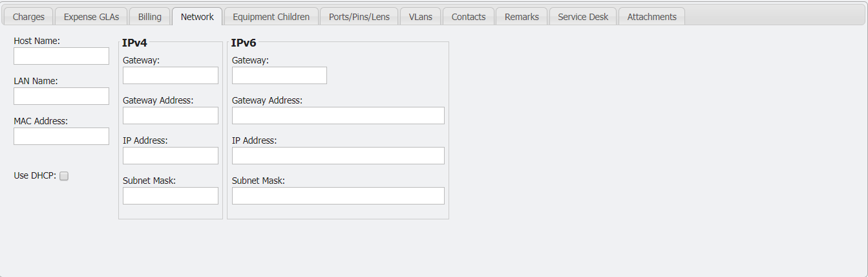Screen dimensions: 868x277
Task: Switch to the Charges tab
Action: [28, 17]
